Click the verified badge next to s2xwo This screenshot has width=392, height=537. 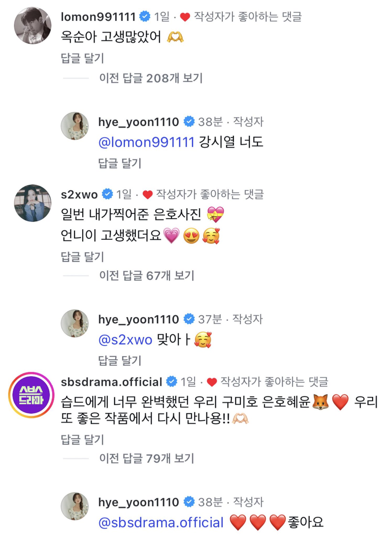pyautogui.click(x=107, y=194)
